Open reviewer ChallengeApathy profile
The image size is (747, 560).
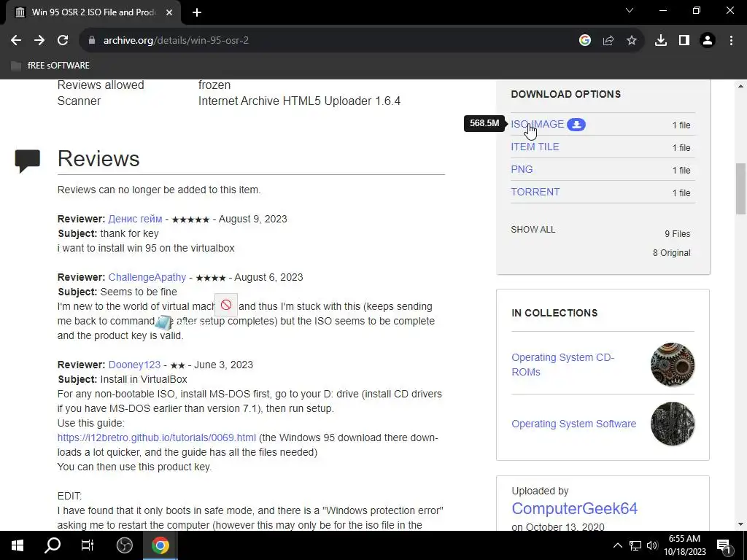click(x=147, y=277)
